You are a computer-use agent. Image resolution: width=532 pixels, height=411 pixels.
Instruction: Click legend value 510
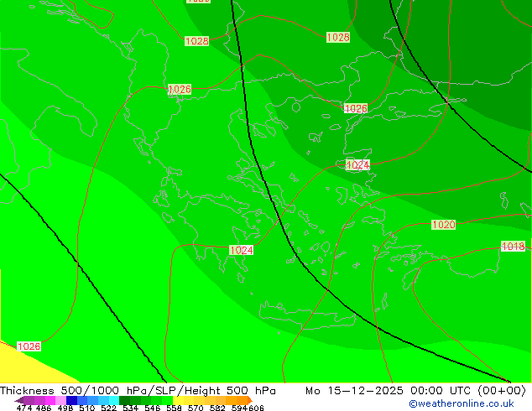tap(87, 408)
